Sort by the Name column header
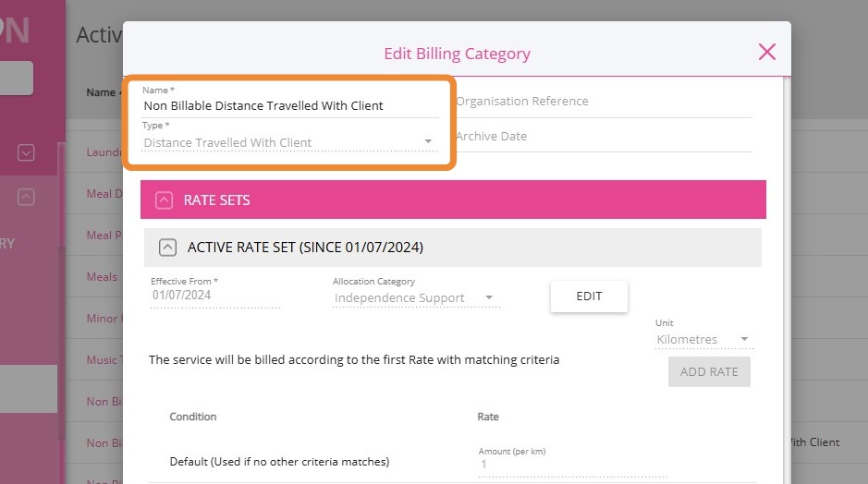 click(x=100, y=92)
